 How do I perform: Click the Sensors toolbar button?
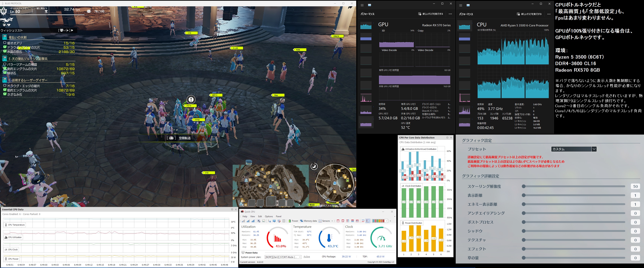coord(324,221)
